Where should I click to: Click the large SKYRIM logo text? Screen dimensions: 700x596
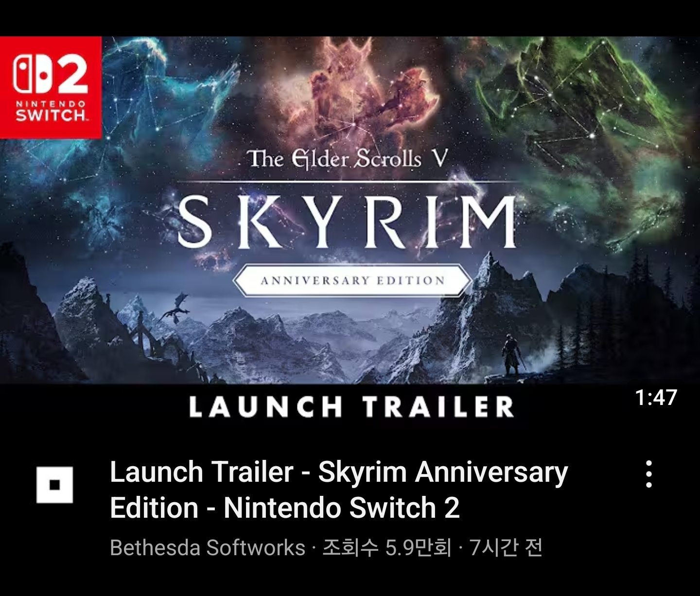(347, 221)
